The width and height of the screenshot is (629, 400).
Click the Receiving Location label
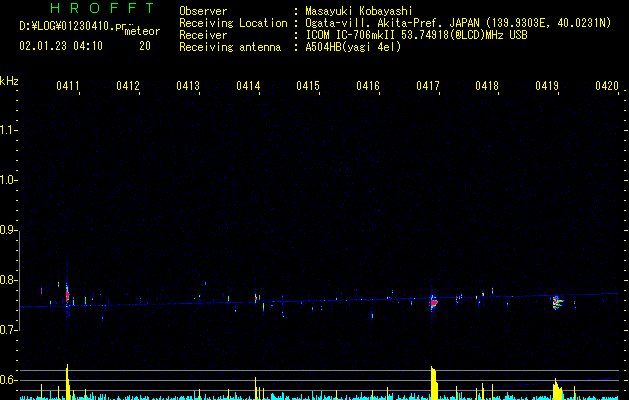233,23
